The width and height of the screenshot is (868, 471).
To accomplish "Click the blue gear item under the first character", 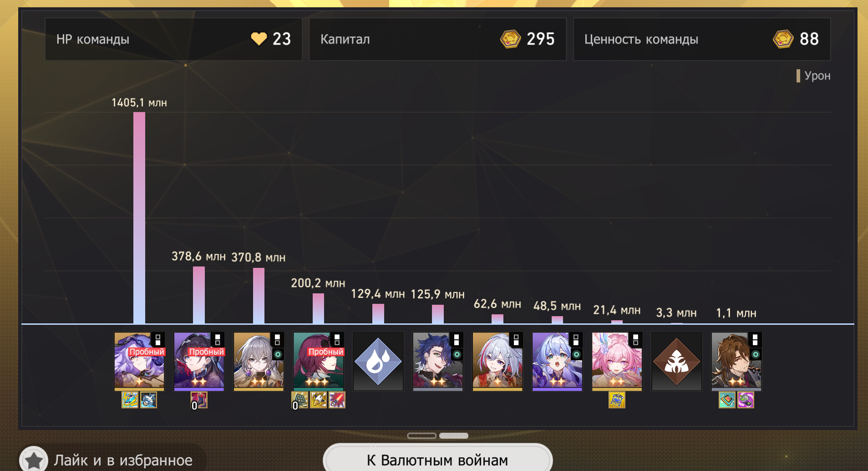I will [x=148, y=400].
